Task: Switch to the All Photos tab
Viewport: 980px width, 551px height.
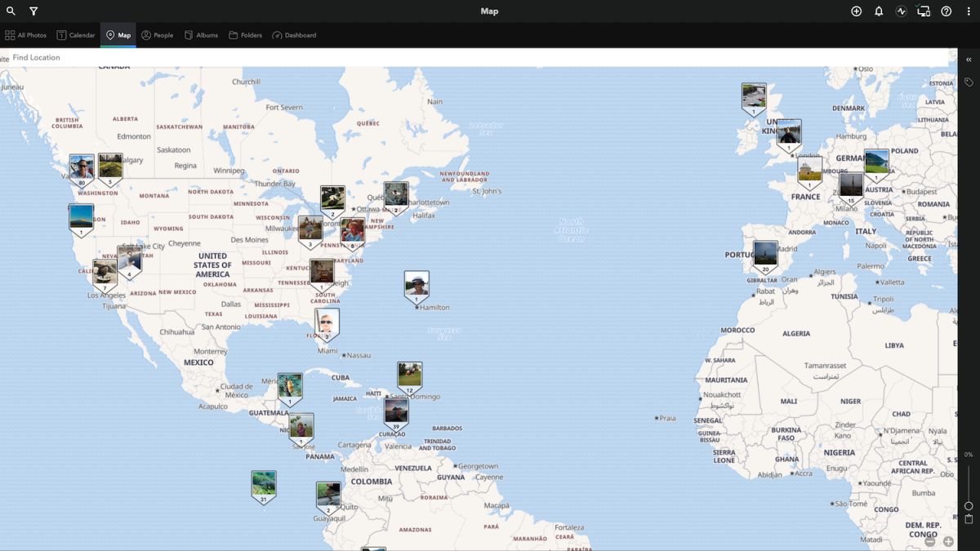Action: 25,35
